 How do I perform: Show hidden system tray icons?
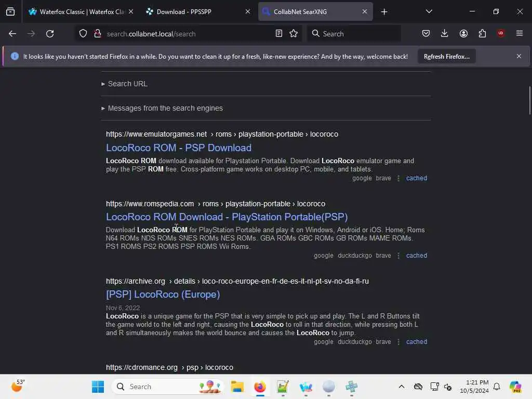tap(402, 387)
